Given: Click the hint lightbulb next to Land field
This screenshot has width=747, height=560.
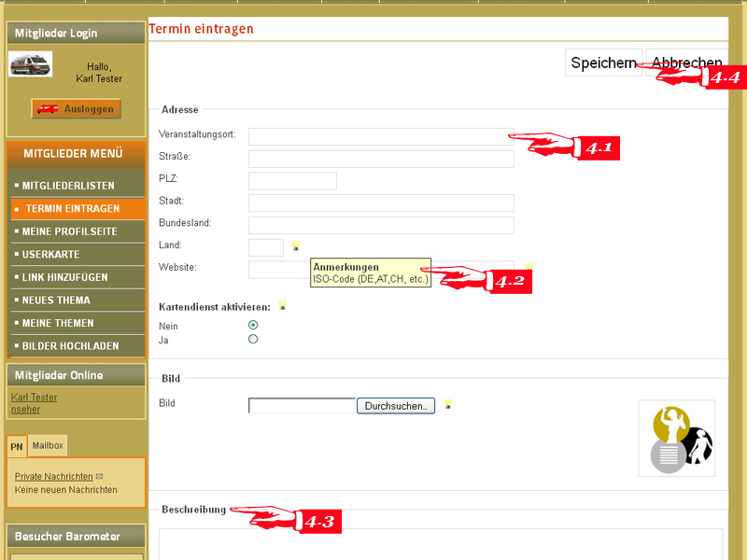Looking at the screenshot, I should point(297,245).
